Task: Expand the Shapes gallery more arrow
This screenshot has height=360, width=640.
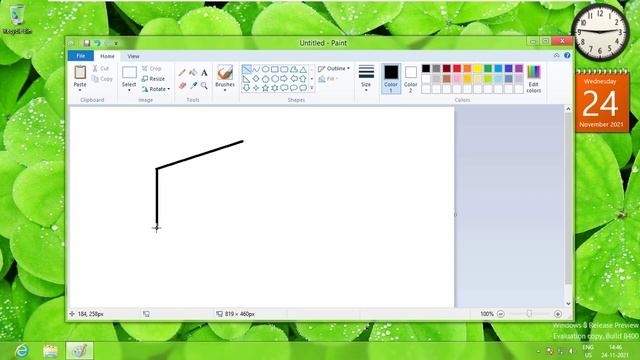Action: point(312,88)
